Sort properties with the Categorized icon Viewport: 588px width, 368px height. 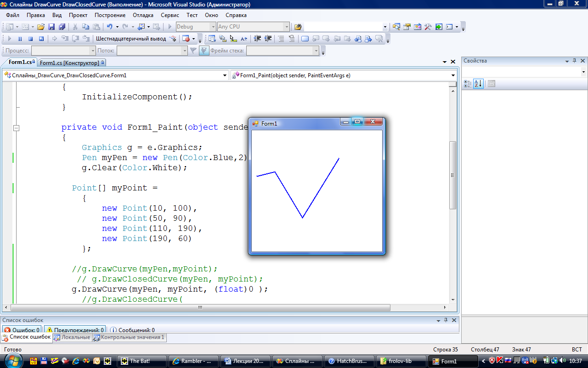pyautogui.click(x=467, y=84)
